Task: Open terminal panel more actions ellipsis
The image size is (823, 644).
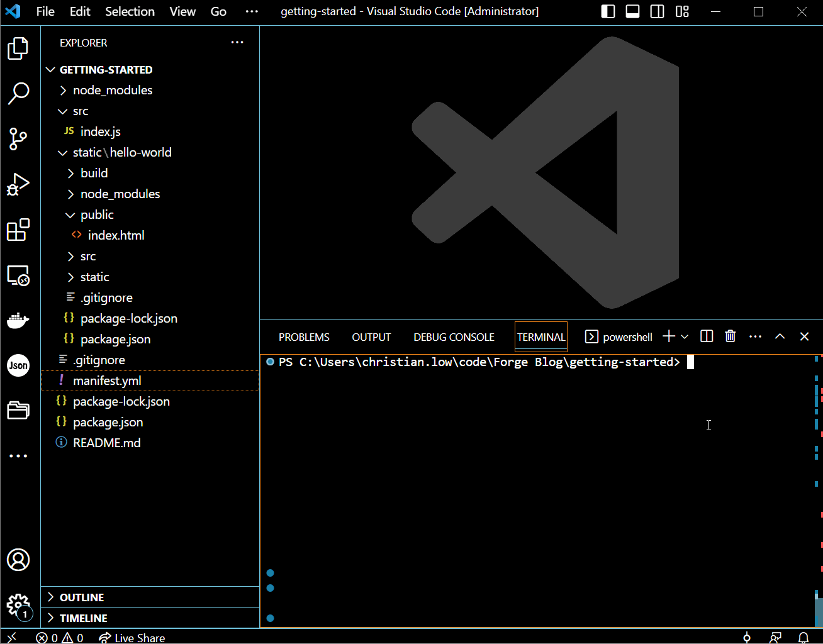Action: click(x=756, y=336)
